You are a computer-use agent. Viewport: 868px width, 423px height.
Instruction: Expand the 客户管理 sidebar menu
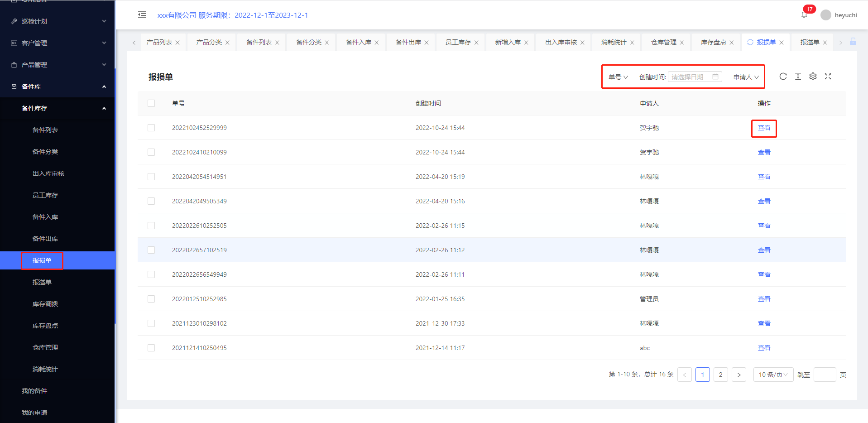tap(58, 43)
